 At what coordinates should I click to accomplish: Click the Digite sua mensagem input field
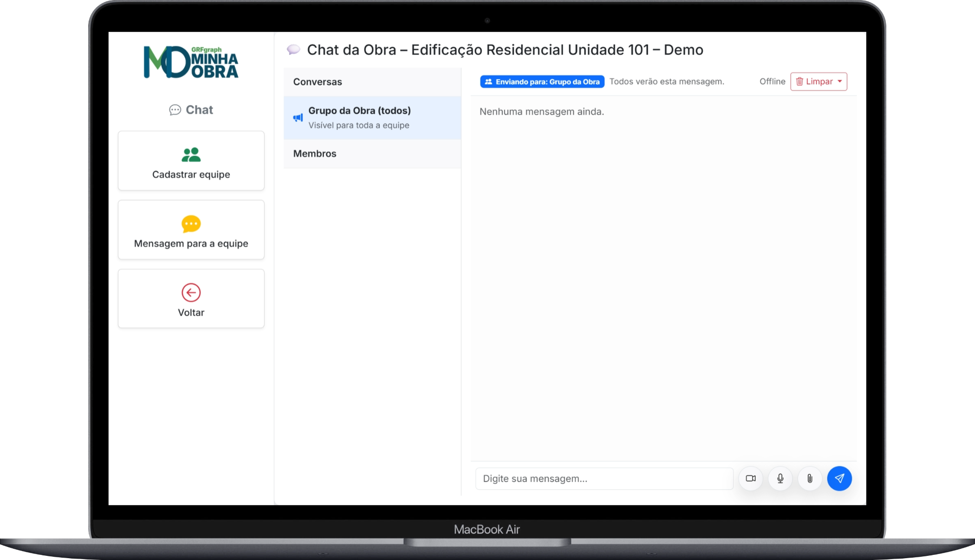tap(604, 478)
